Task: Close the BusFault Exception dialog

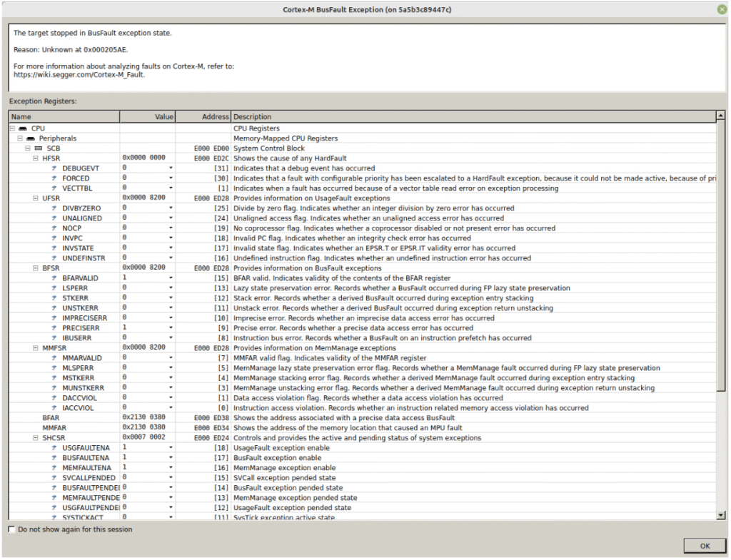Action: [x=722, y=9]
